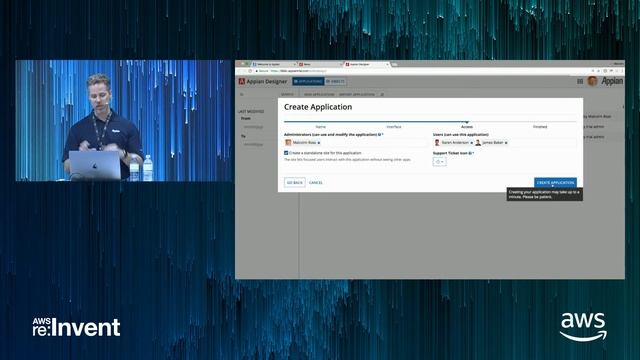
Task: Click the browser address bar
Action: [424, 71]
